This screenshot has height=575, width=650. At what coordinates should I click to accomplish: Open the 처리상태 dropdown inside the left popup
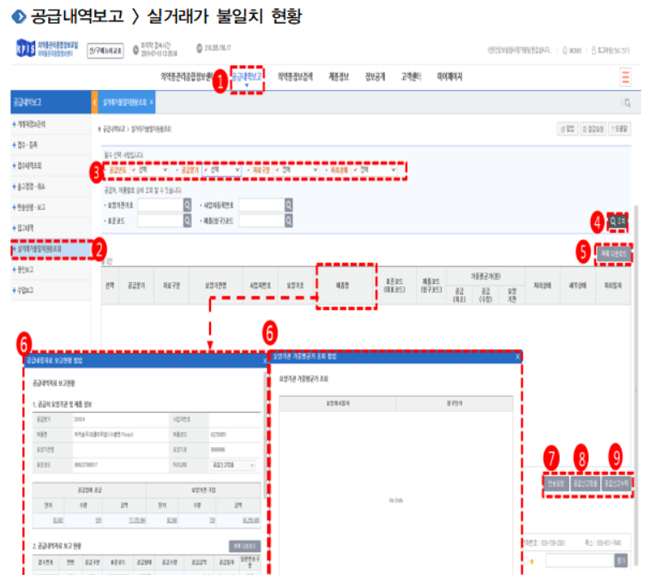pyautogui.click(x=233, y=465)
